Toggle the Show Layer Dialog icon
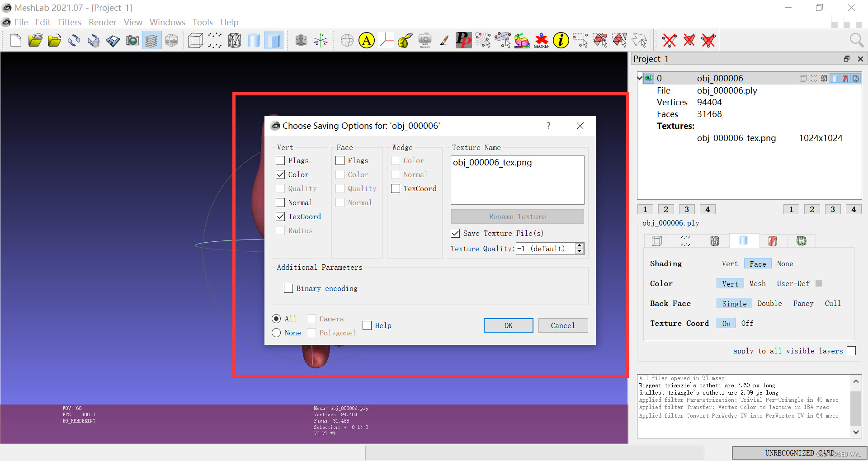 point(152,41)
